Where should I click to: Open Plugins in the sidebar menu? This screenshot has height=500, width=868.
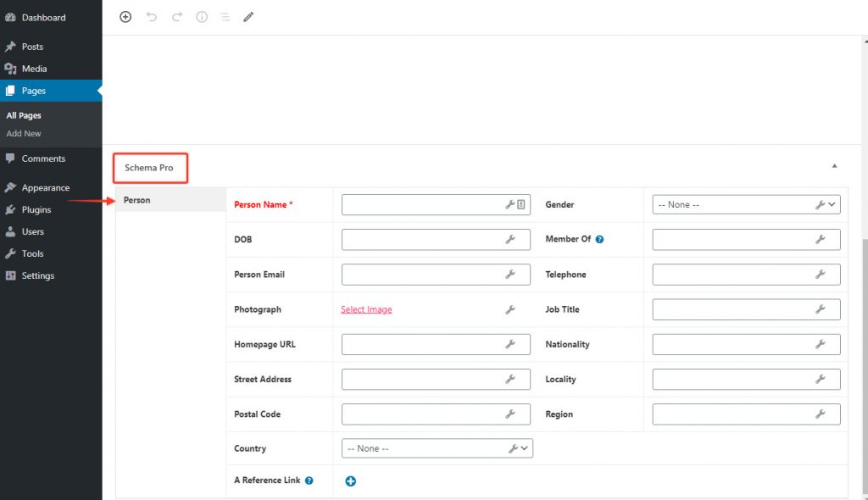(x=36, y=209)
